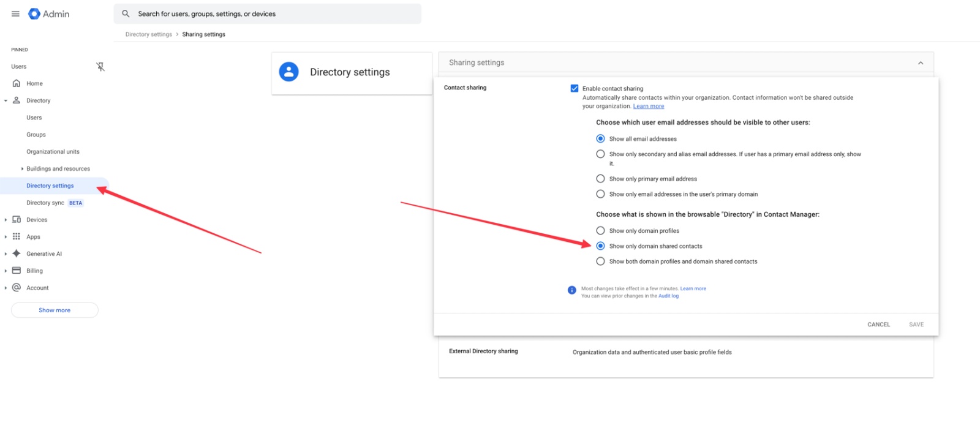Image resolution: width=980 pixels, height=428 pixels.
Task: Open Organizational units
Action: [x=53, y=152]
